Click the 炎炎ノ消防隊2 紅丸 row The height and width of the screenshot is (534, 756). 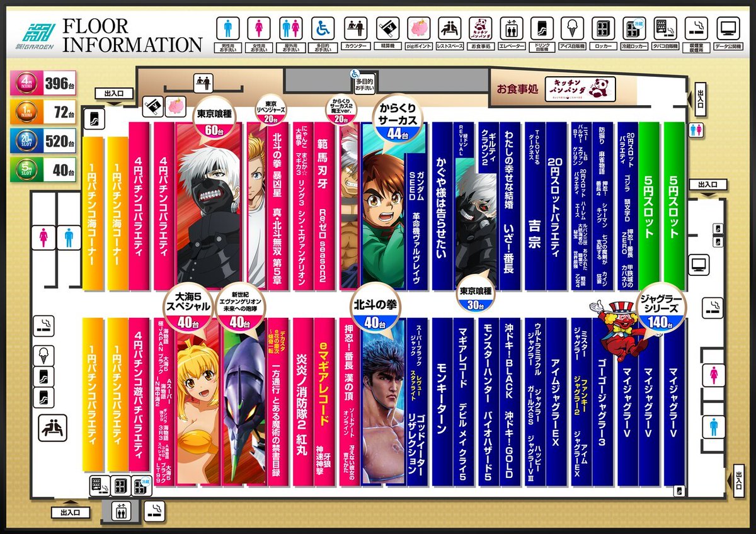pyautogui.click(x=303, y=402)
